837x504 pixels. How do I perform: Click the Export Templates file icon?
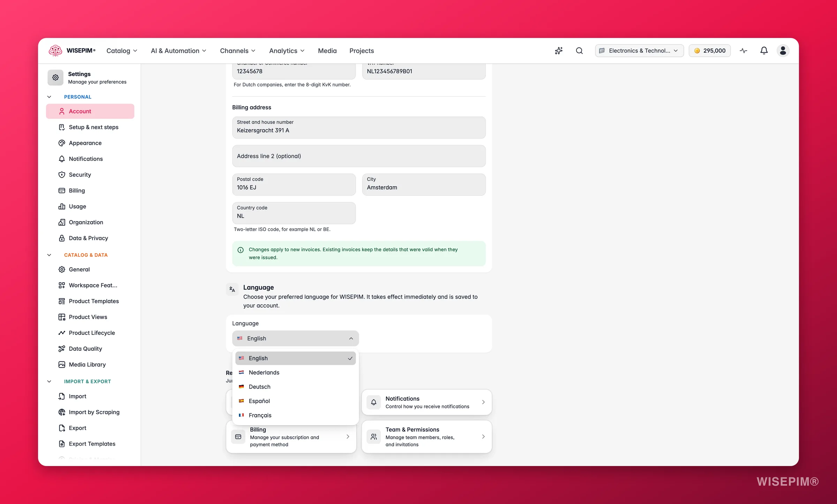[62, 444]
